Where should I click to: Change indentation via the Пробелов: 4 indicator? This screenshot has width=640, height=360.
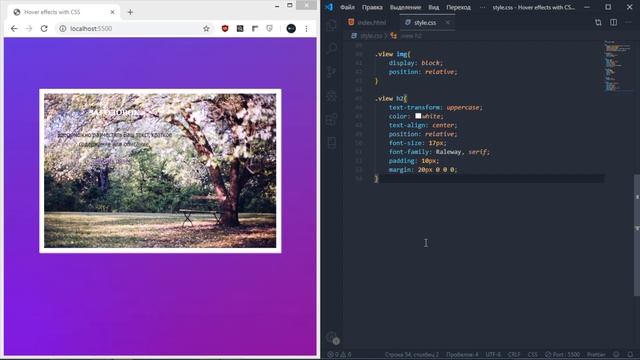pyautogui.click(x=462, y=354)
